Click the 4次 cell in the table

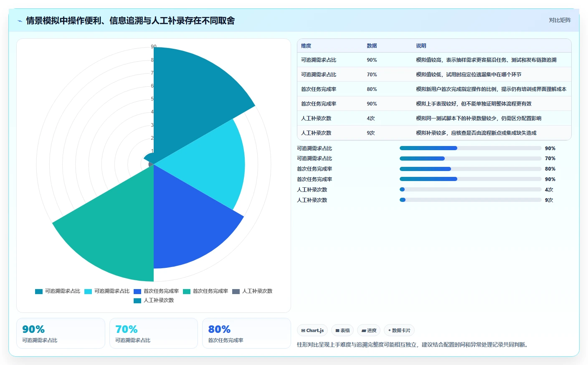coord(371,118)
